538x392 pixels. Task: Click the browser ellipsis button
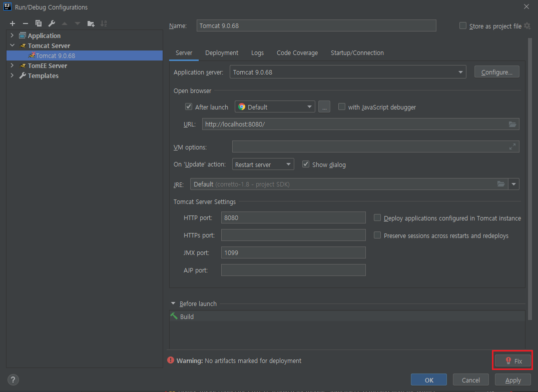point(324,106)
